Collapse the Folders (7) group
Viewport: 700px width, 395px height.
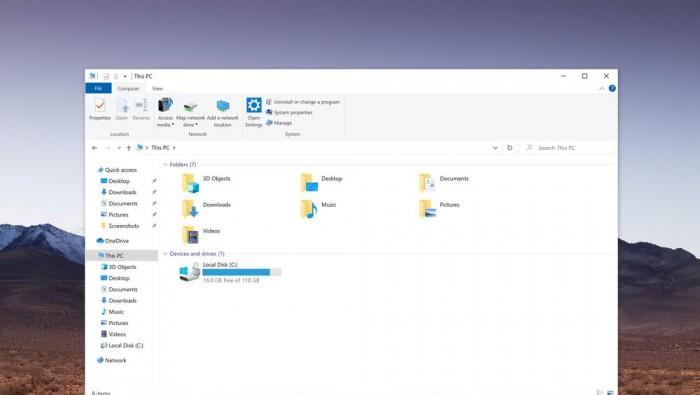coord(166,165)
